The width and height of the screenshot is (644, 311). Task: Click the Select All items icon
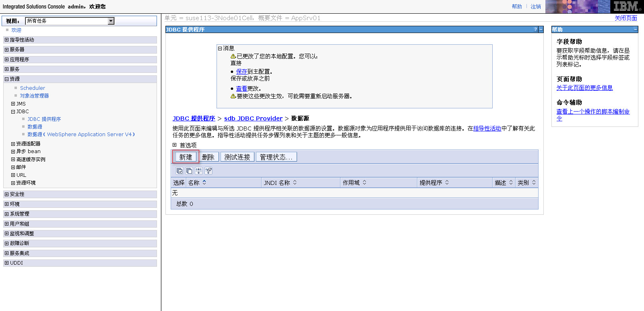[x=180, y=171]
